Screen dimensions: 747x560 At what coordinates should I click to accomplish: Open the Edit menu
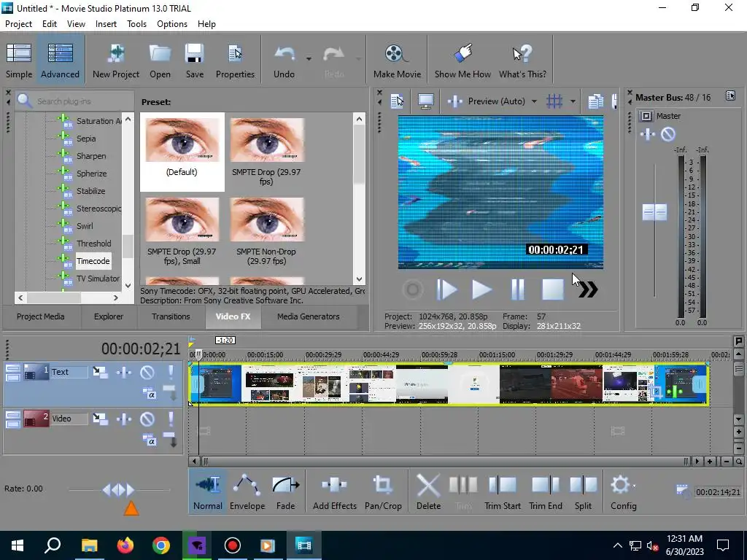(x=50, y=24)
